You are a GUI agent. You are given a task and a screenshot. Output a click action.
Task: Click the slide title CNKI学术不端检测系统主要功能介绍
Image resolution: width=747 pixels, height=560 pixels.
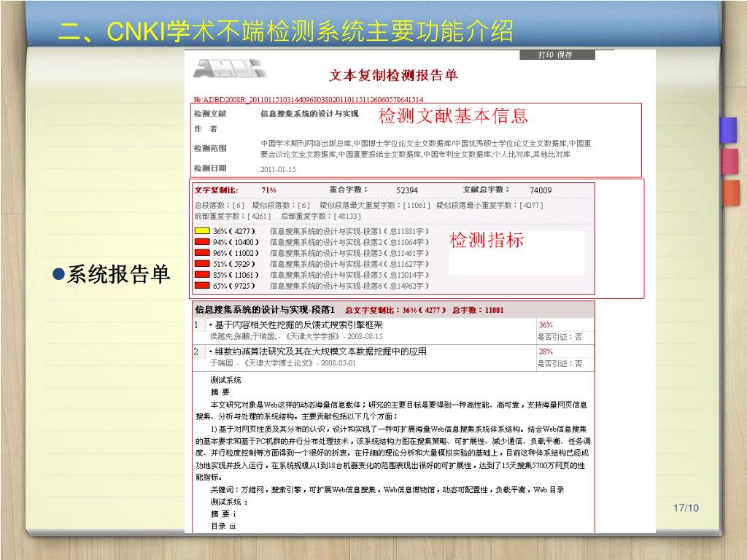point(286,31)
